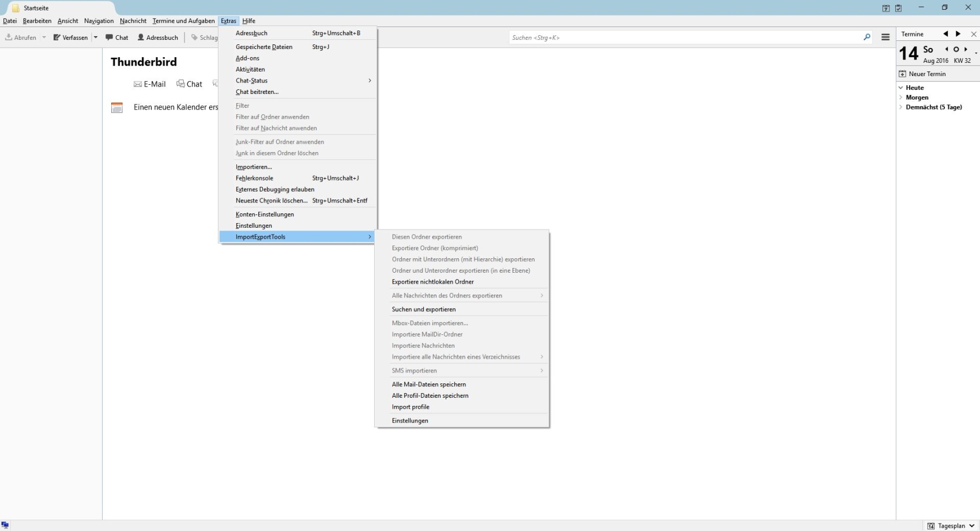Viewport: 980px width, 531px height.
Task: Close the Extras menu via its menu bar entry
Action: [x=229, y=21]
